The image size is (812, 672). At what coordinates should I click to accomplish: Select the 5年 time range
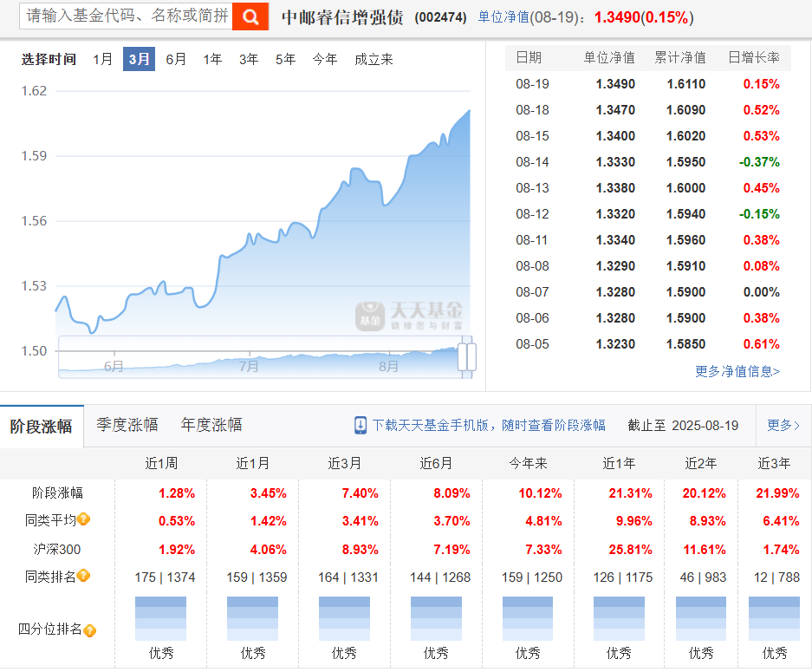285,59
